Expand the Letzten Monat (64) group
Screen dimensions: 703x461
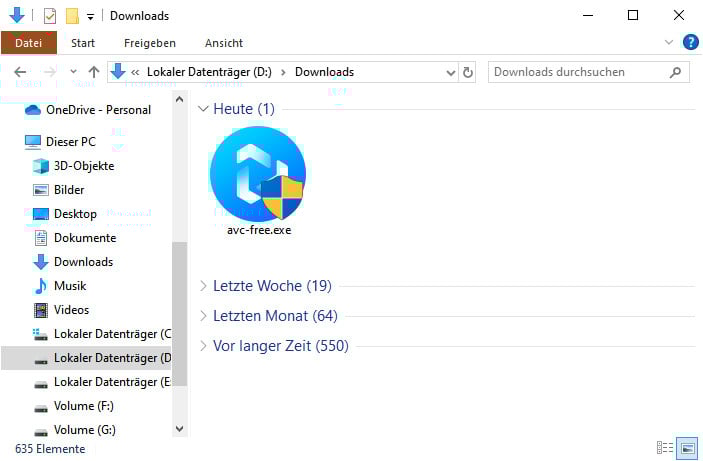[203, 316]
